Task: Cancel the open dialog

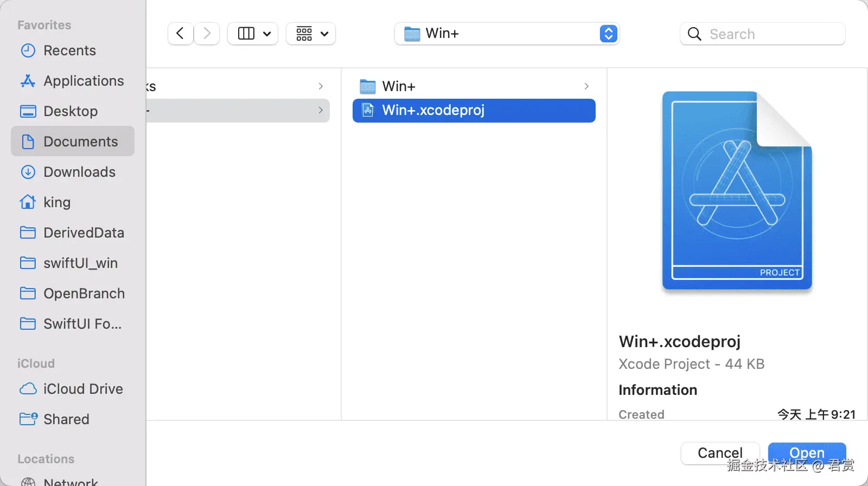Action: [x=720, y=453]
